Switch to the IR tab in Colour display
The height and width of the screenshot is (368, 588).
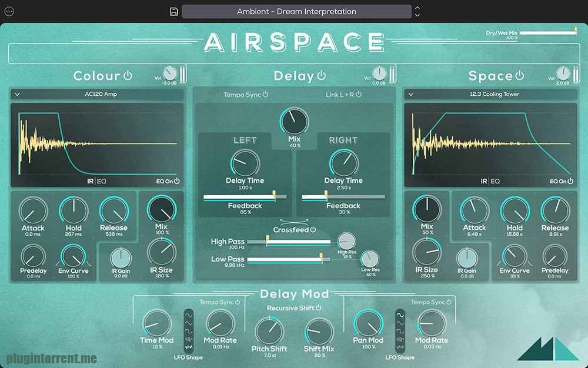[x=90, y=181]
